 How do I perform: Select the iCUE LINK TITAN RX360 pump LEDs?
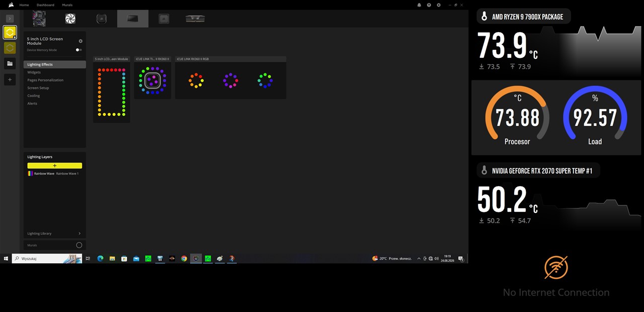pos(152,81)
